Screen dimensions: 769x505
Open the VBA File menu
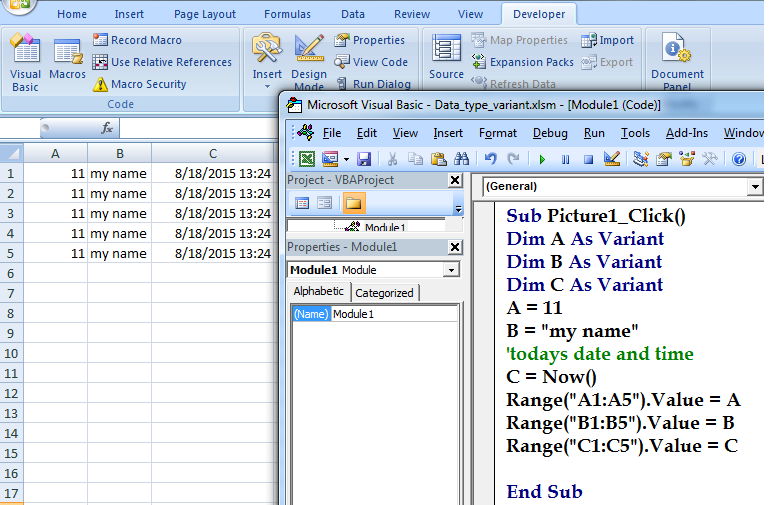[x=332, y=133]
